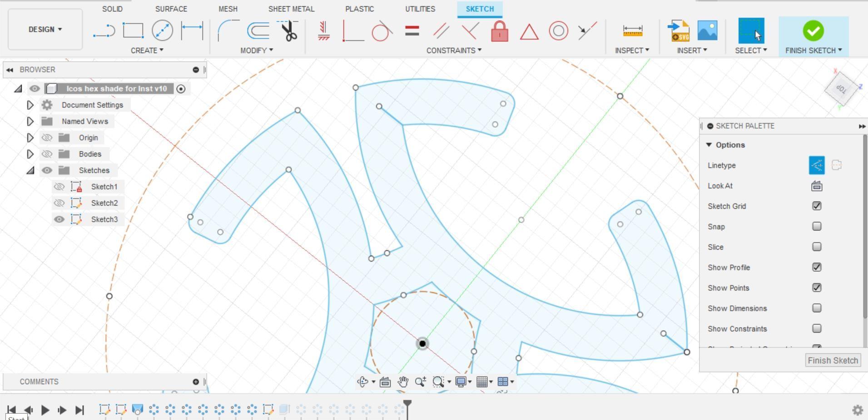Click the Insert Canvas image icon
The width and height of the screenshot is (868, 420).
[x=707, y=31]
